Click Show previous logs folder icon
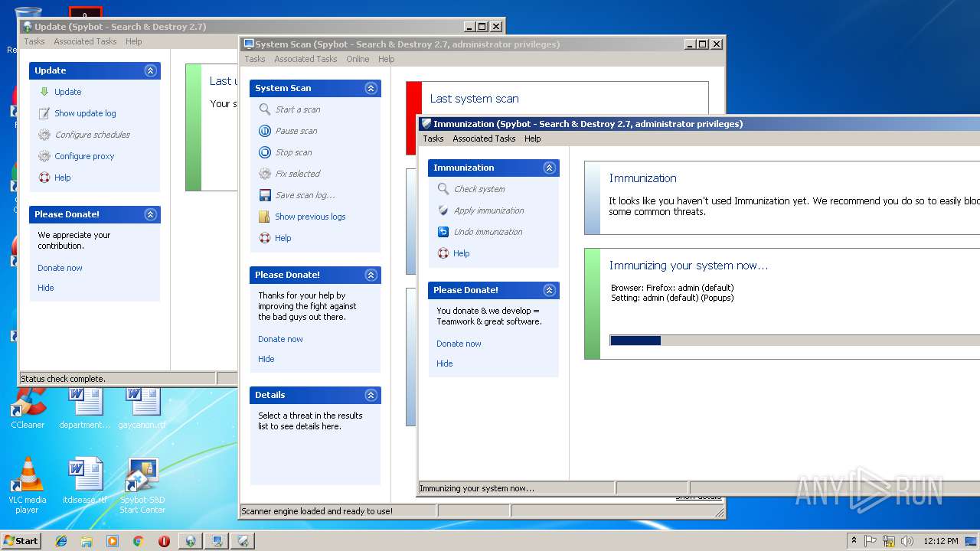Image resolution: width=980 pixels, height=551 pixels. click(265, 217)
